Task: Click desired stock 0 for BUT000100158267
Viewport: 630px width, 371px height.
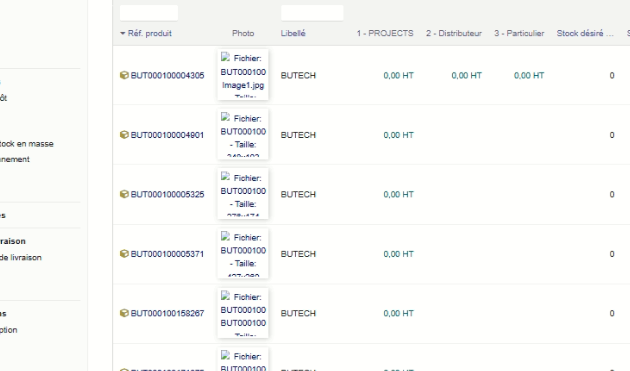Action: click(x=612, y=313)
